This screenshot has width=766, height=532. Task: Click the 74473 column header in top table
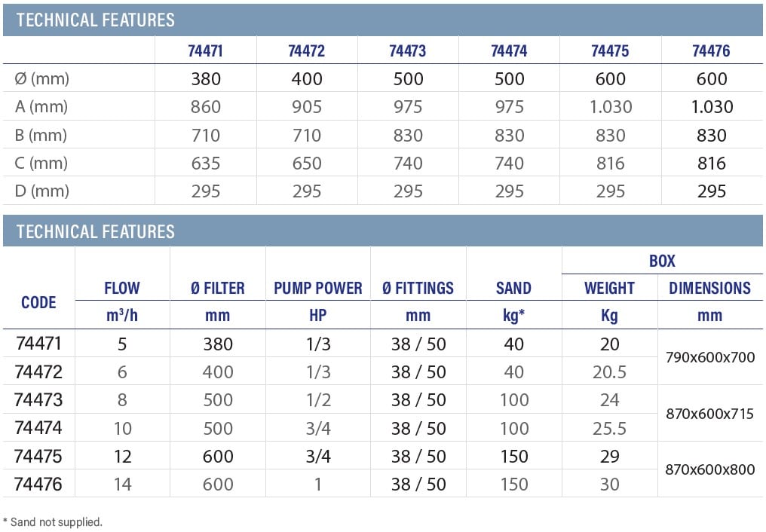pyautogui.click(x=408, y=51)
